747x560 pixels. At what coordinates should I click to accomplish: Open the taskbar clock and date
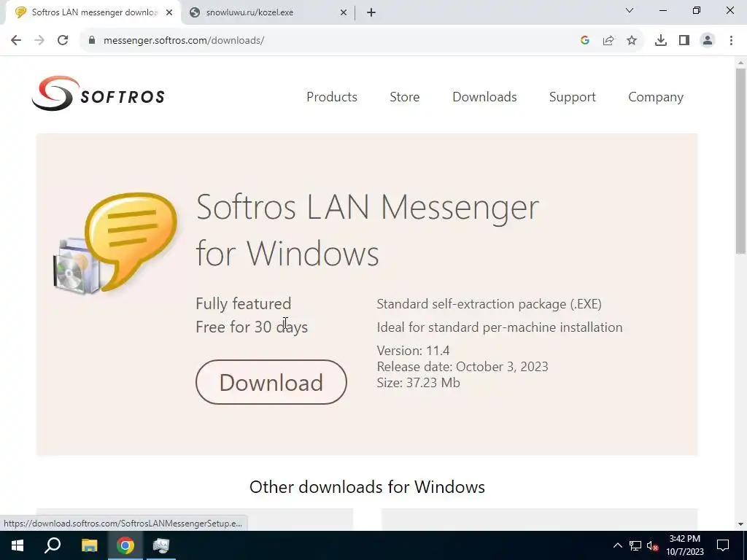coord(684,545)
